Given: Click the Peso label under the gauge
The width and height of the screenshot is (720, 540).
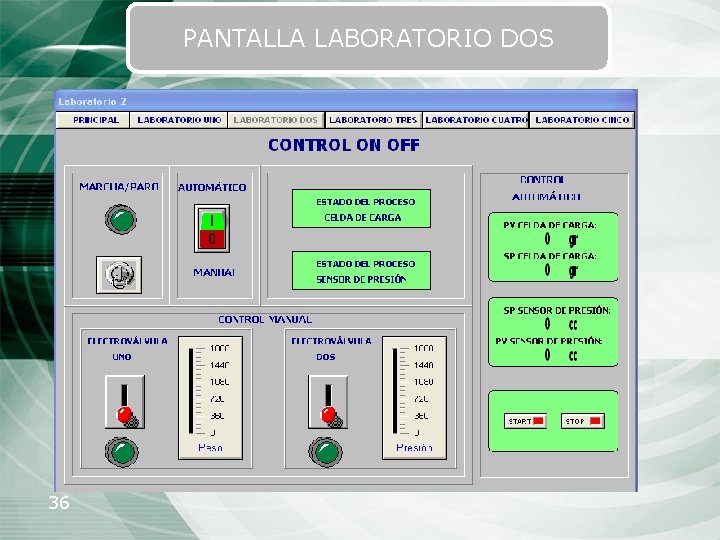Looking at the screenshot, I should click(210, 448).
